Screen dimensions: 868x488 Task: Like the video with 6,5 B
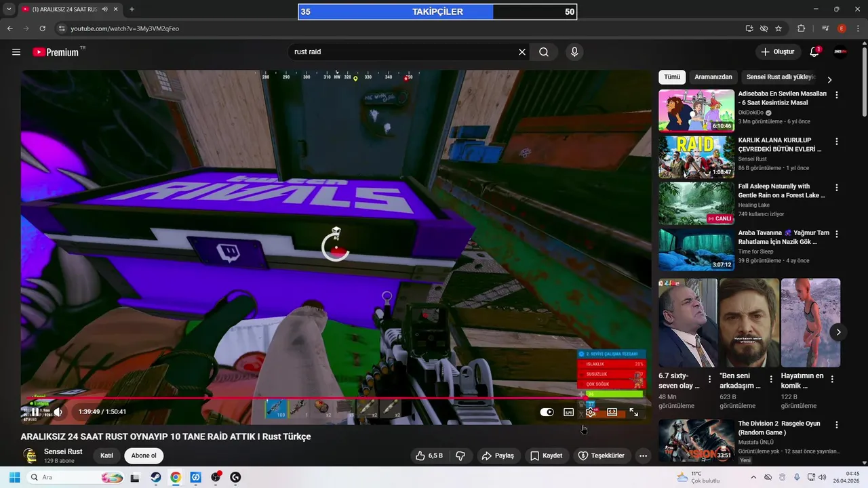click(x=430, y=455)
